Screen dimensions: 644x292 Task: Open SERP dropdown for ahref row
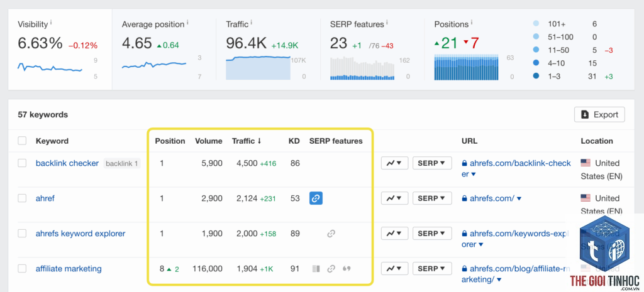(432, 198)
